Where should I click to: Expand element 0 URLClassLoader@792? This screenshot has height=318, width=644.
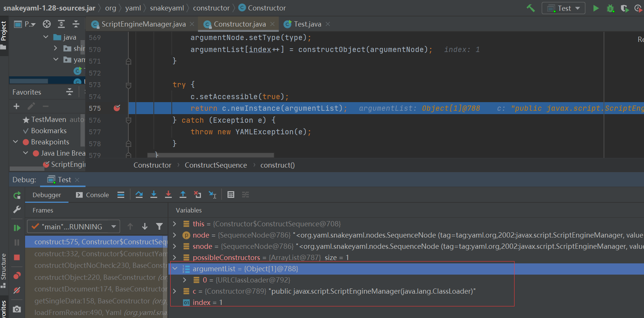click(184, 280)
